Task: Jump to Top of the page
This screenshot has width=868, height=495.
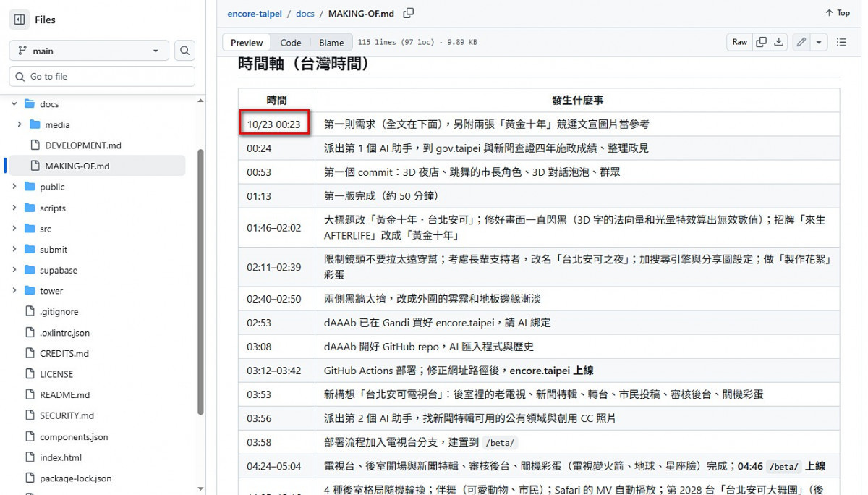Action: 838,13
